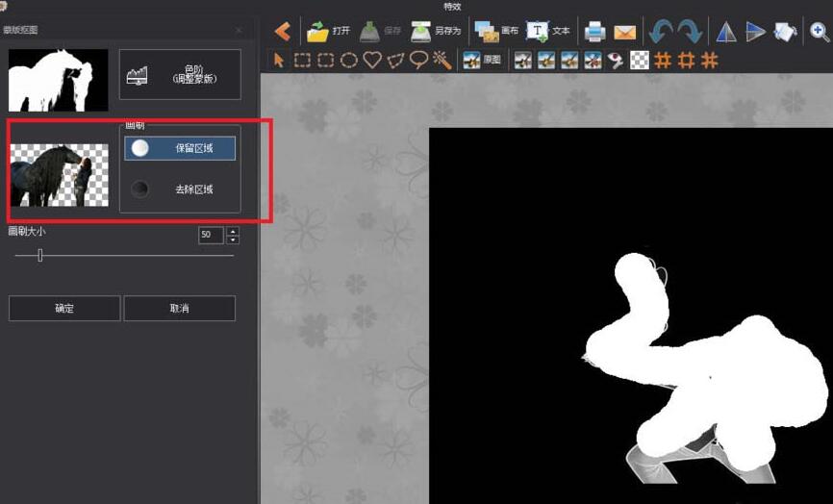Flip image horizontally with the upright triangle icon
Image resolution: width=833 pixels, height=504 pixels.
coord(725,32)
